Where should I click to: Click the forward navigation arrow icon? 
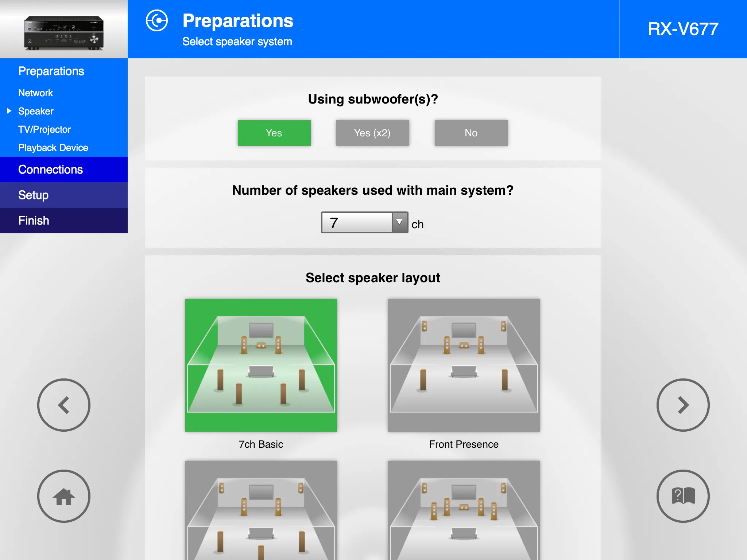(x=682, y=404)
